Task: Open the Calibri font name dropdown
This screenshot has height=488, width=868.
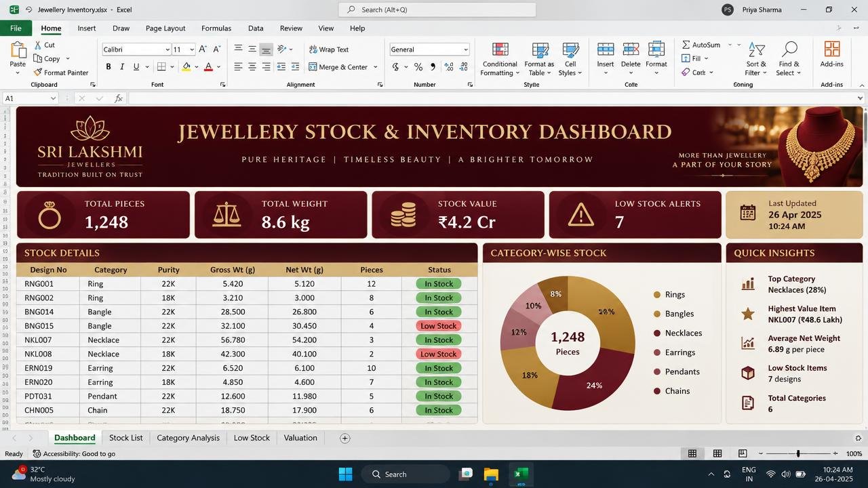Action: click(167, 49)
